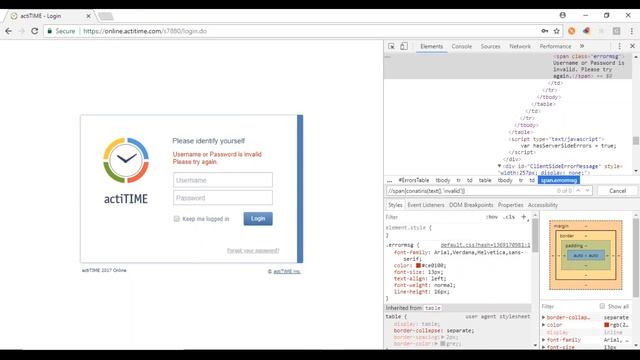Reload the actiTIME login page
Image resolution: width=640 pixels, height=360 pixels.
click(35, 31)
